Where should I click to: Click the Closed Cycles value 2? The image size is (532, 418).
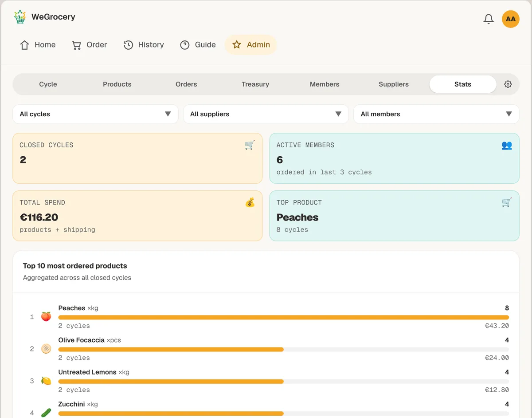point(23,160)
